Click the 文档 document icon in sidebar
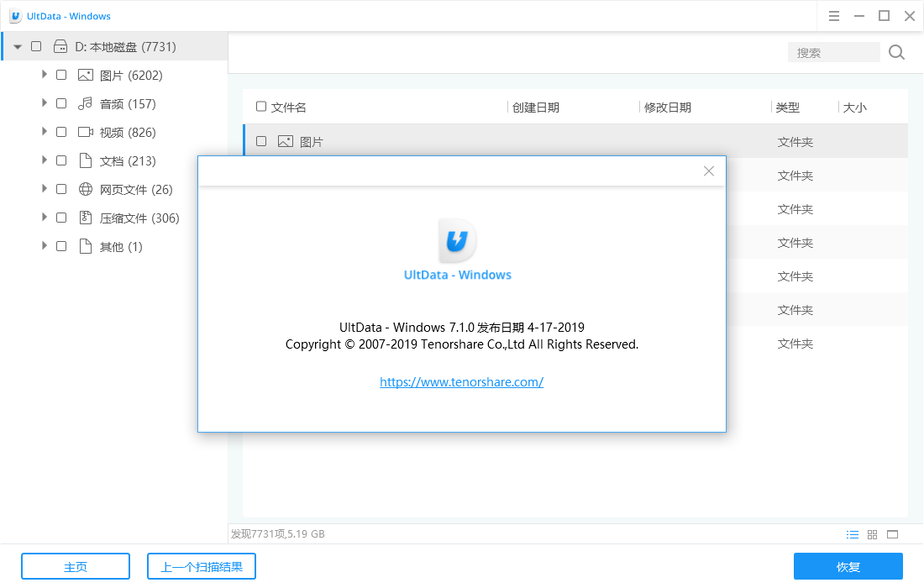 pos(86,160)
